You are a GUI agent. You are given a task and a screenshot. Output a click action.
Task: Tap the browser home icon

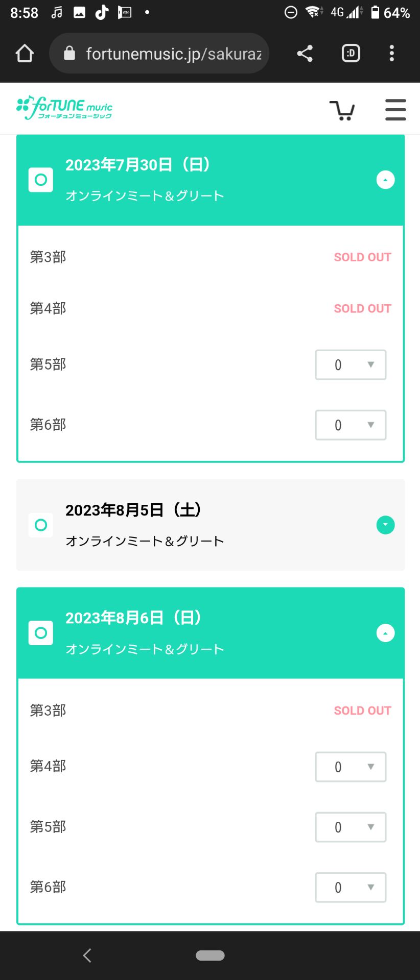click(25, 54)
